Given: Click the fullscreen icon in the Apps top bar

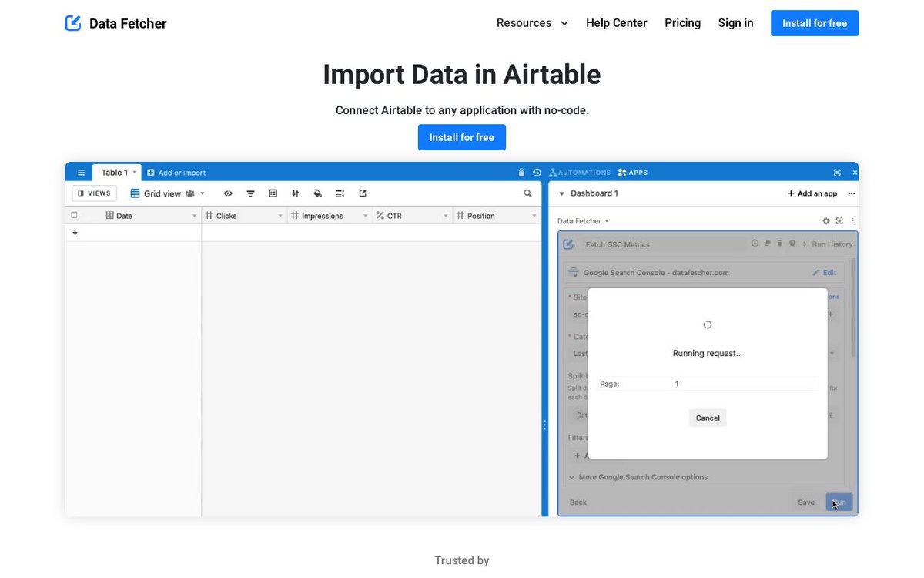Looking at the screenshot, I should point(837,173).
